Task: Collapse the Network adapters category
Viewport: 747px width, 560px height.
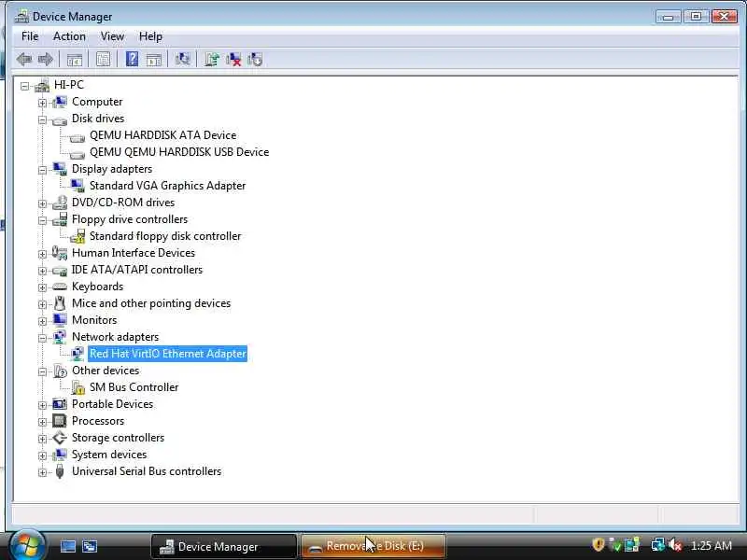Action: click(x=42, y=338)
